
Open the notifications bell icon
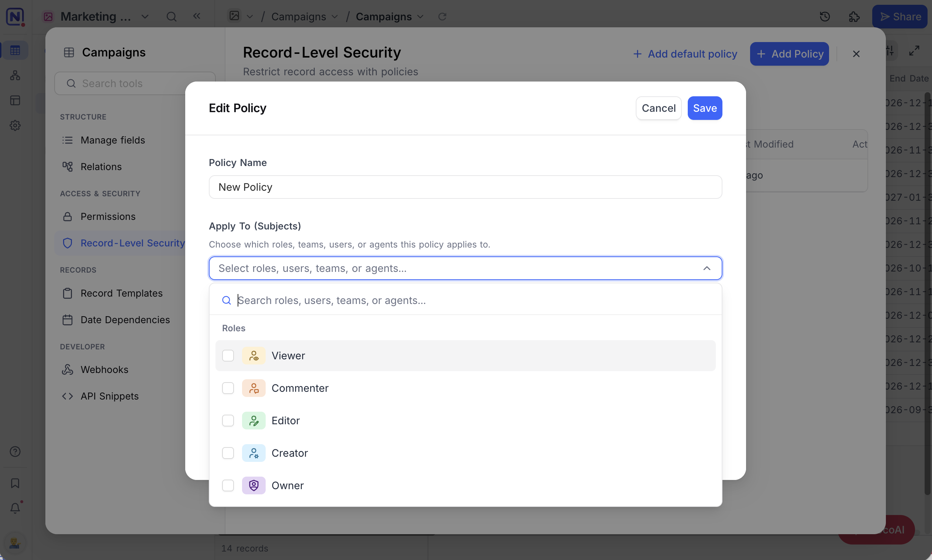pyautogui.click(x=15, y=508)
